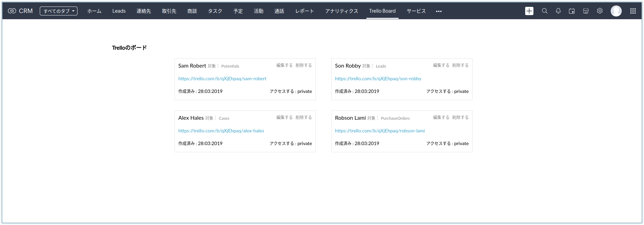Switch to the 連絡先 tab
This screenshot has width=644, height=225.
[x=144, y=11]
